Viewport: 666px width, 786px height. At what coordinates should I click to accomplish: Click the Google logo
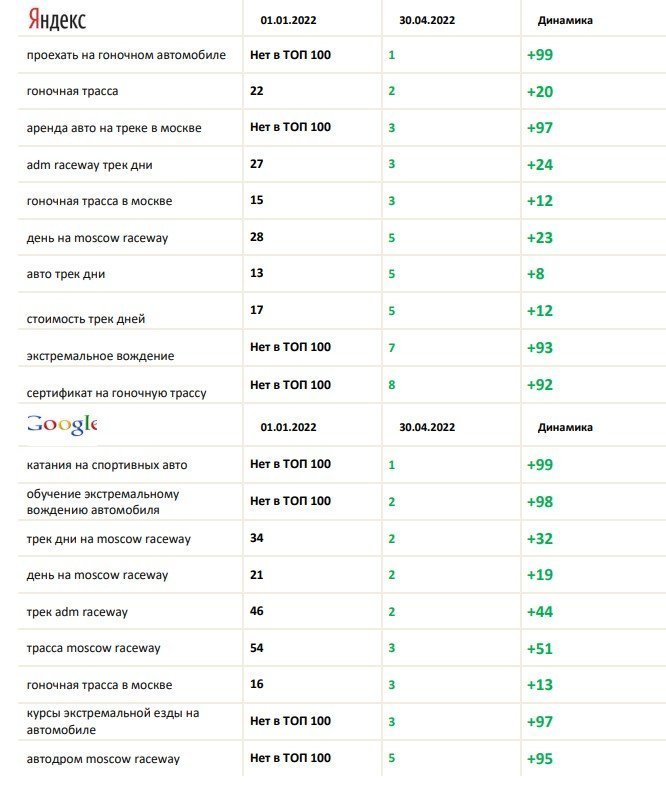point(62,424)
